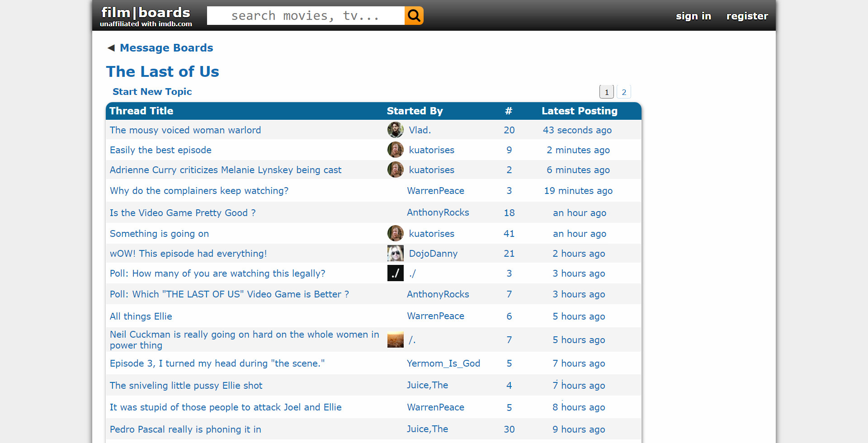Open Adrienne Curry criticizes Melanie Lynskey thread
868x443 pixels.
pyautogui.click(x=226, y=170)
